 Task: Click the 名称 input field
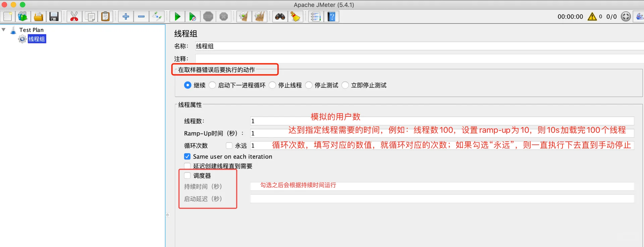tap(419, 46)
